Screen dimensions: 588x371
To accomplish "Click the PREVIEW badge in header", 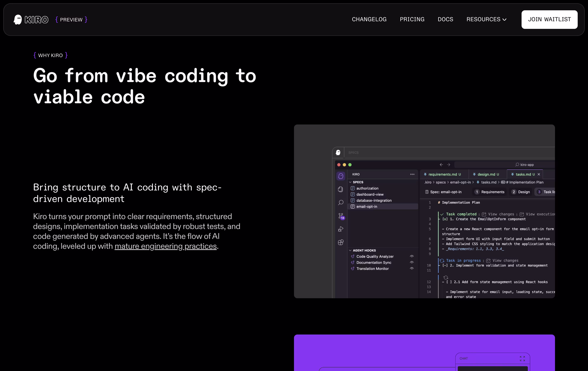I will [x=71, y=20].
